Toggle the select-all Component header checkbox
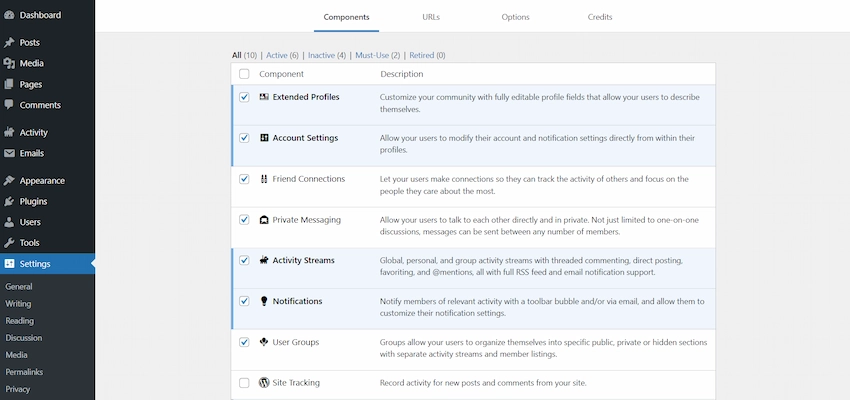This screenshot has width=850, height=400. click(x=244, y=74)
